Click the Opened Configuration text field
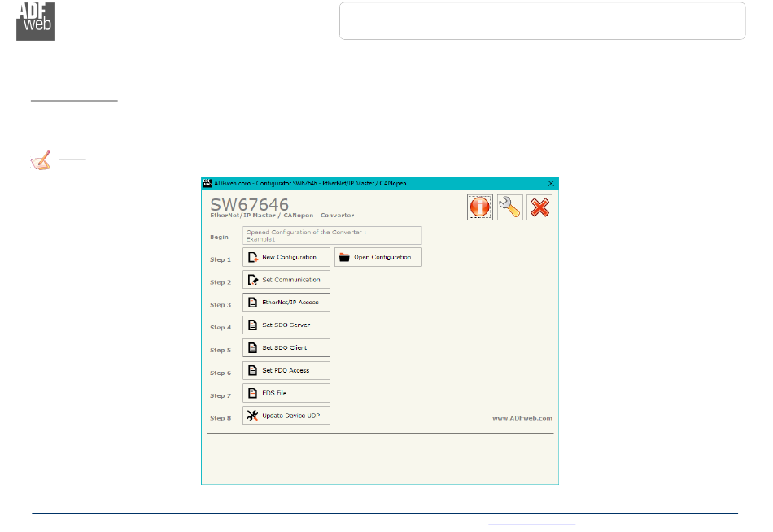773x532 pixels. [332, 236]
